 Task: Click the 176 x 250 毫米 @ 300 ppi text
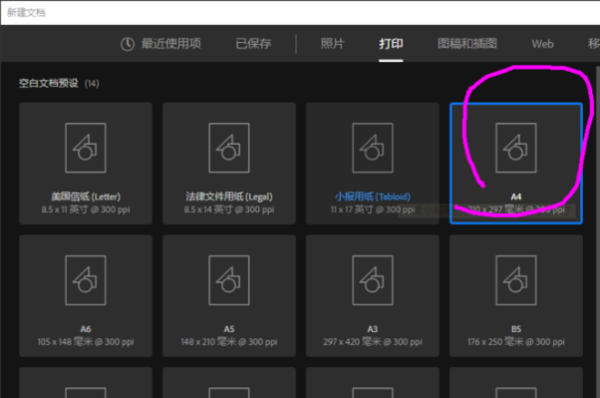pyautogui.click(x=516, y=342)
